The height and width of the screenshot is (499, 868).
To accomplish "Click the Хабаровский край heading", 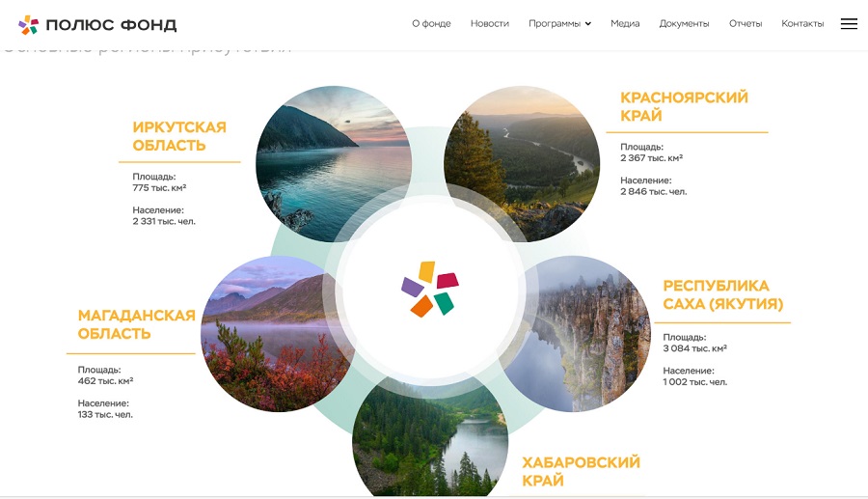I will (581, 471).
